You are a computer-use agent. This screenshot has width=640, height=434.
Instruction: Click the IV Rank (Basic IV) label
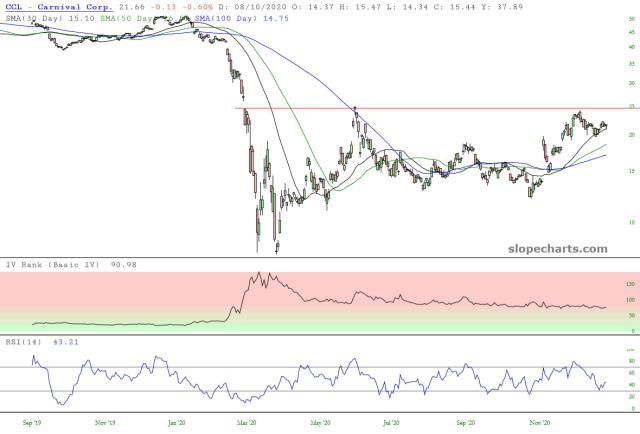(x=53, y=265)
